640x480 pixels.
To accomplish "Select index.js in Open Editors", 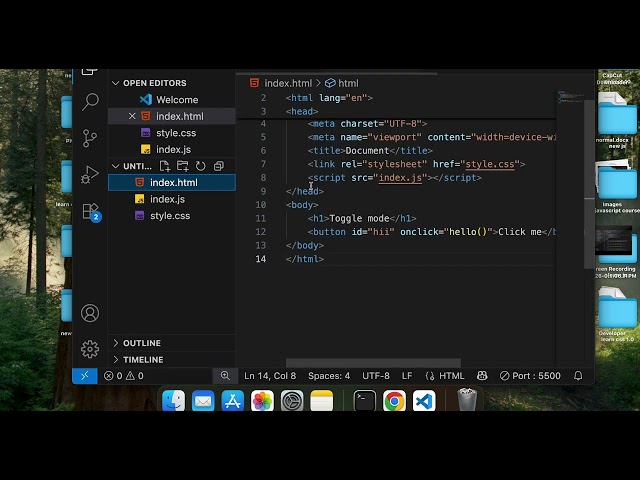I will (171, 150).
